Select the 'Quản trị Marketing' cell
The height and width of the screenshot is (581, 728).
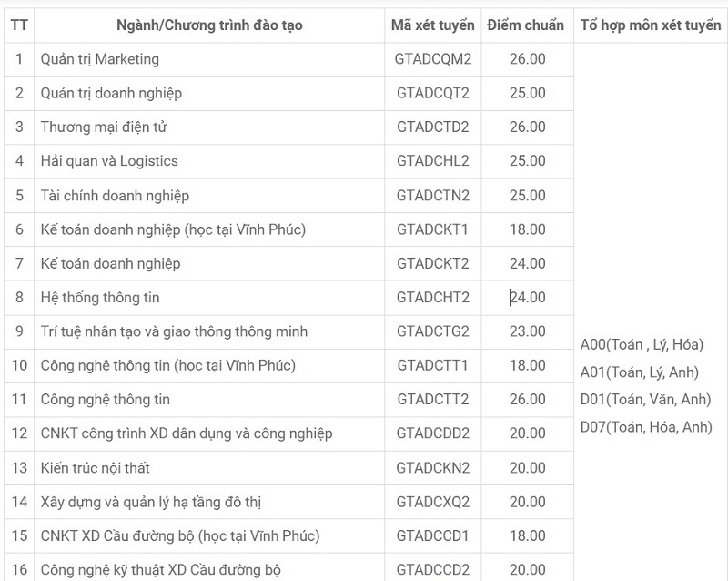[100, 59]
